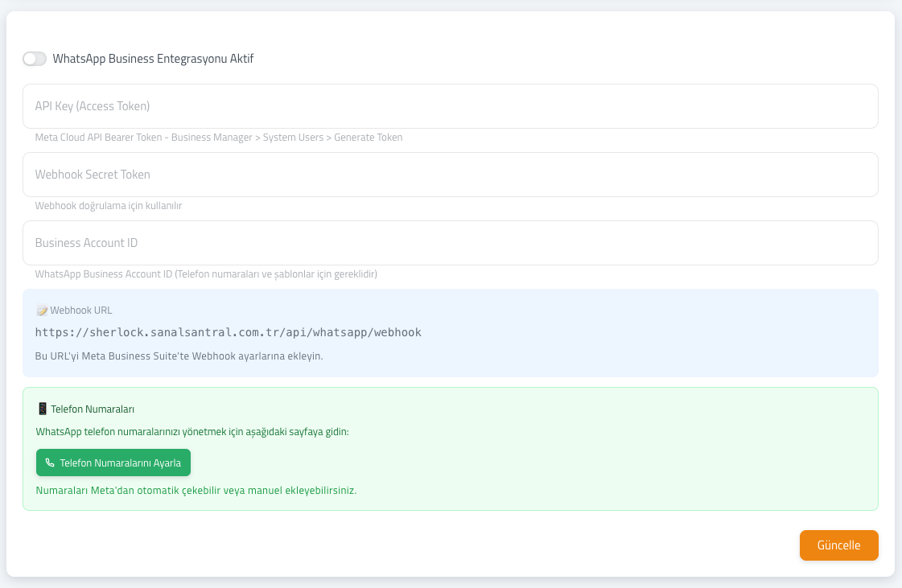Open Telefon Numaralarını Ayarla page
This screenshot has height=588, width=902.
point(113,463)
